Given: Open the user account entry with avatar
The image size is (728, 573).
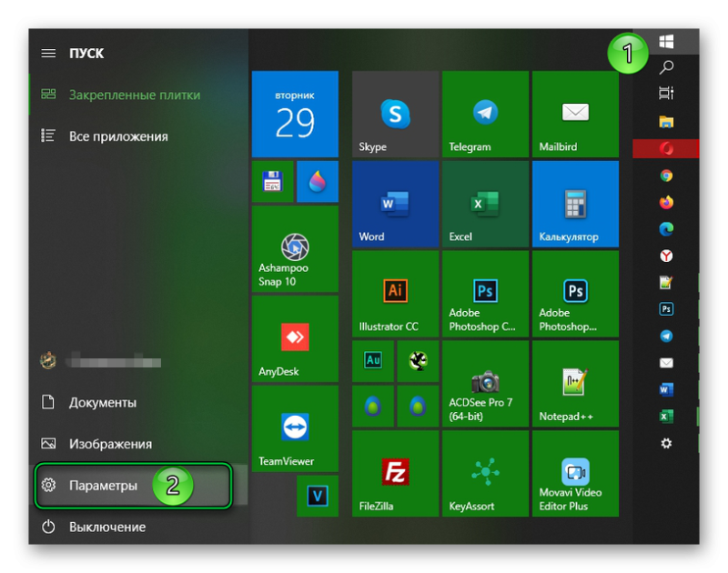Looking at the screenshot, I should point(138,361).
